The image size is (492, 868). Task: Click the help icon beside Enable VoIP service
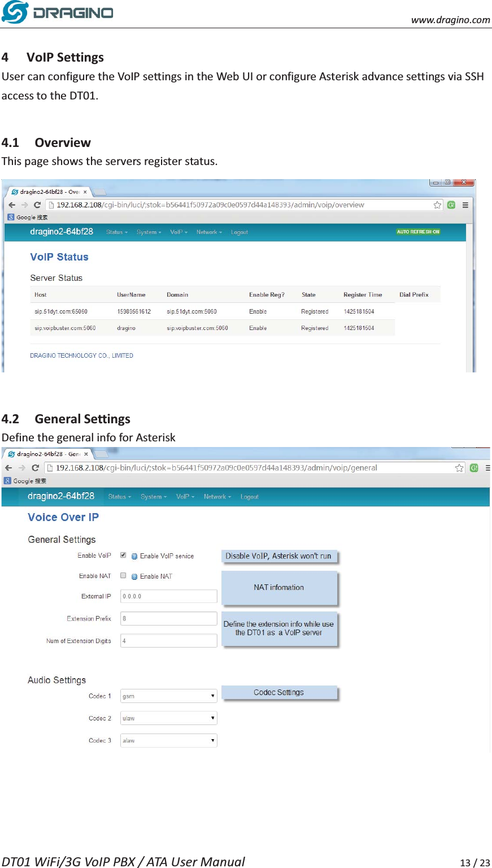pyautogui.click(x=134, y=555)
